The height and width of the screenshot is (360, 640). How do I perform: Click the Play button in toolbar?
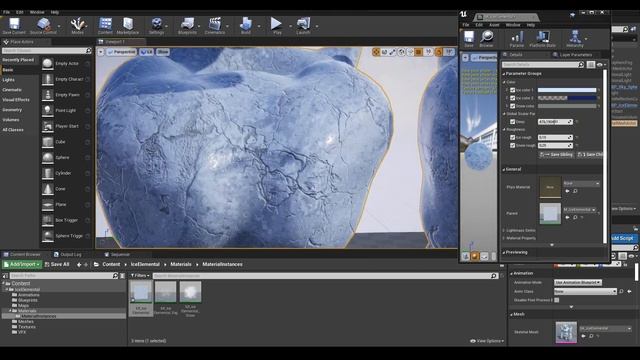[x=277, y=25]
